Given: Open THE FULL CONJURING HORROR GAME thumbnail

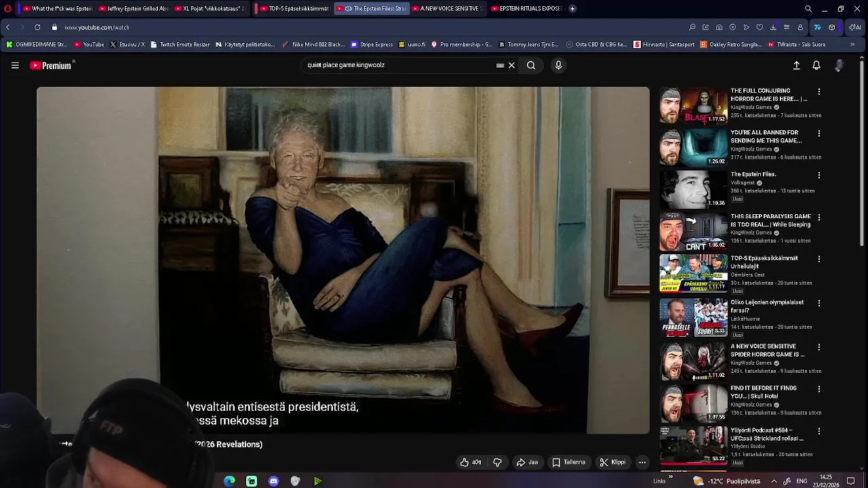Looking at the screenshot, I should coord(693,106).
